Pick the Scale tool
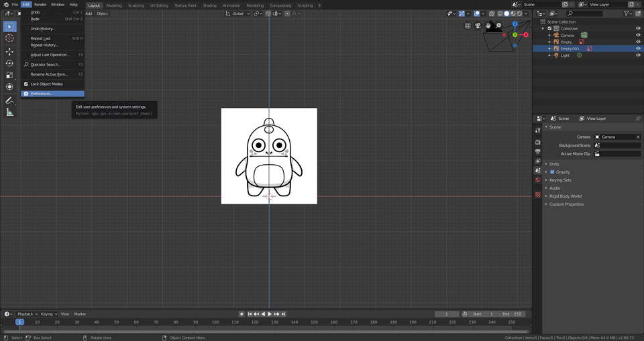Viewport: 644px width, 341px height. pyautogui.click(x=9, y=75)
